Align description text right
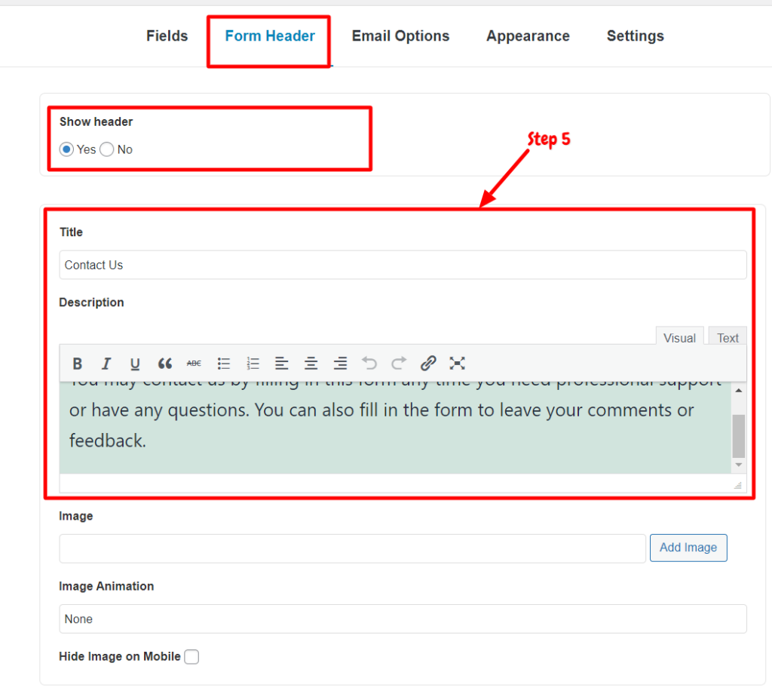 [x=340, y=364]
